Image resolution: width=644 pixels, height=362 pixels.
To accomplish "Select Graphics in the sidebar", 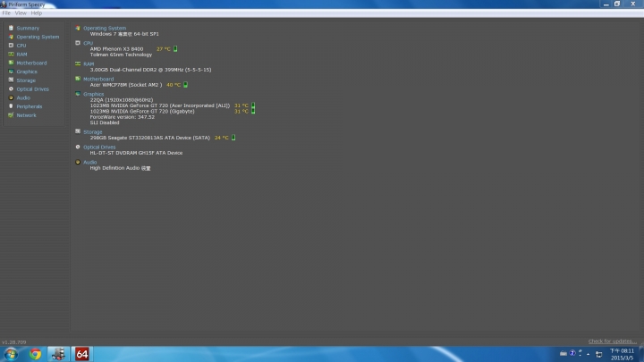I will point(27,72).
